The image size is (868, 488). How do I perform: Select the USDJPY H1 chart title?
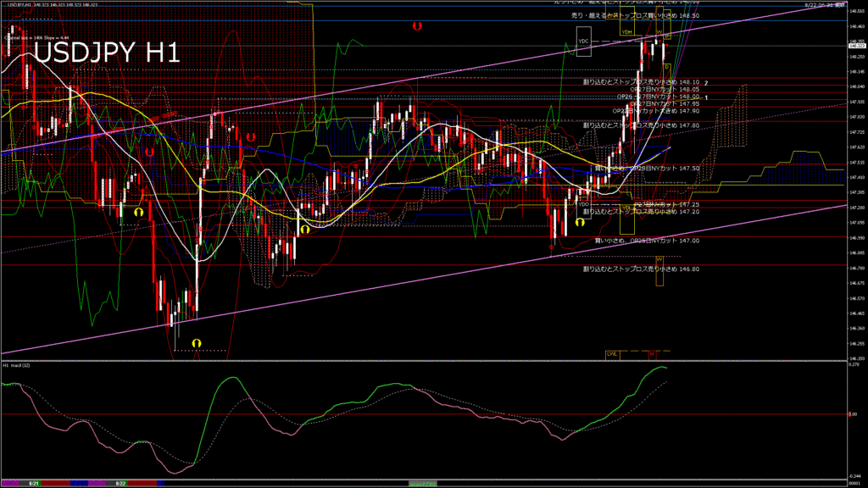pos(107,53)
